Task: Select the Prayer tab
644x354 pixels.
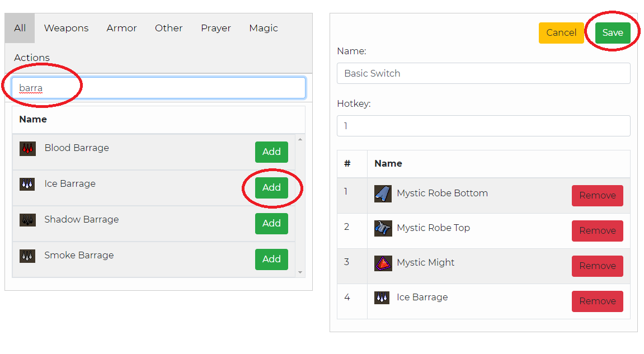Action: coord(215,28)
